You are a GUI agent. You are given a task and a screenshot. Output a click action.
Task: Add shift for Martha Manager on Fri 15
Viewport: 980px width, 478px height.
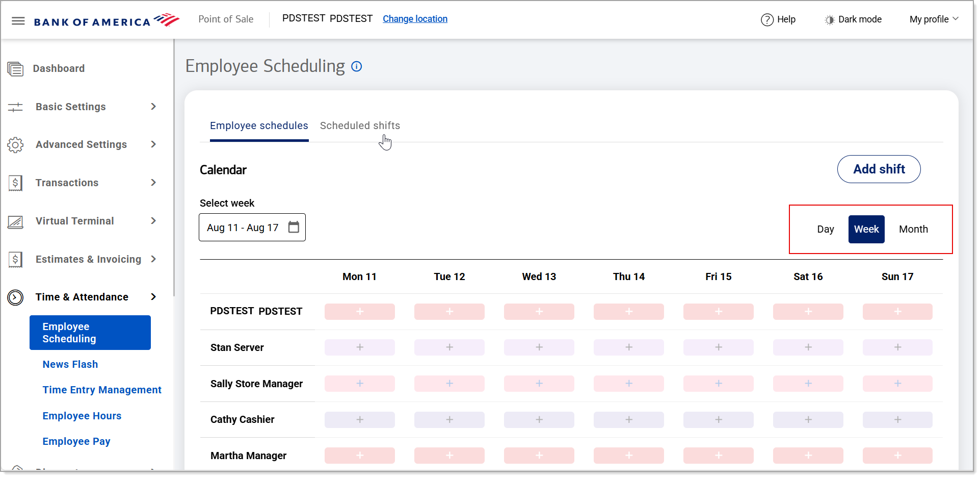719,456
